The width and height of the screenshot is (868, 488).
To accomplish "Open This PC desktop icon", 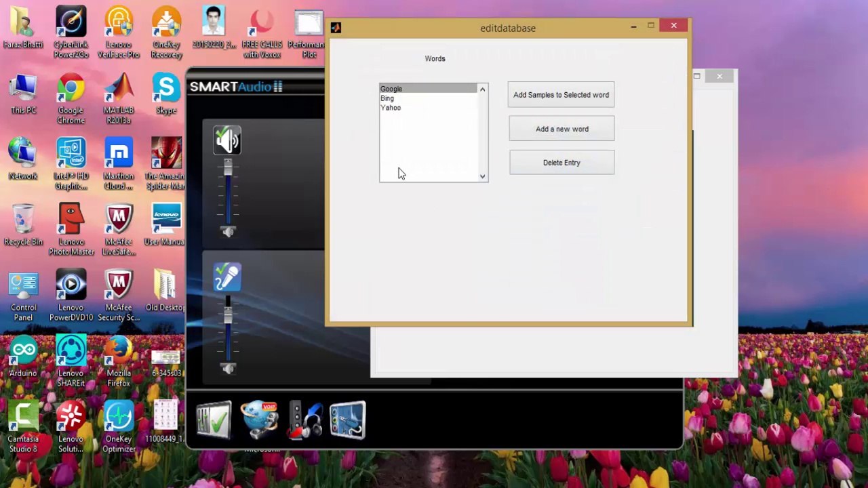I will coord(23,94).
